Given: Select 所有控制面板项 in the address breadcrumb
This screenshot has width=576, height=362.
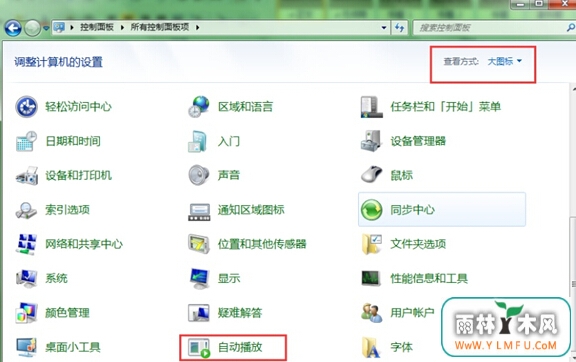Looking at the screenshot, I should coord(160,27).
